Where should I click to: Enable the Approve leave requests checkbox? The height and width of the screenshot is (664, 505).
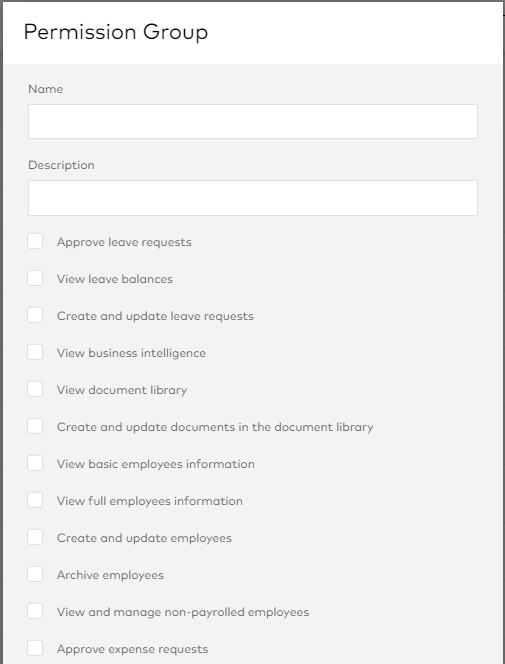(35, 241)
